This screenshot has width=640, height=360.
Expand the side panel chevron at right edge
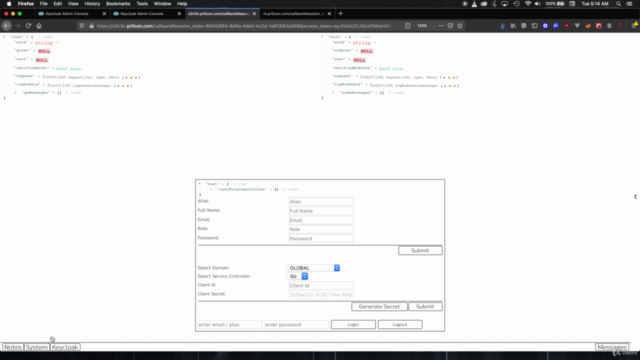click(636, 197)
